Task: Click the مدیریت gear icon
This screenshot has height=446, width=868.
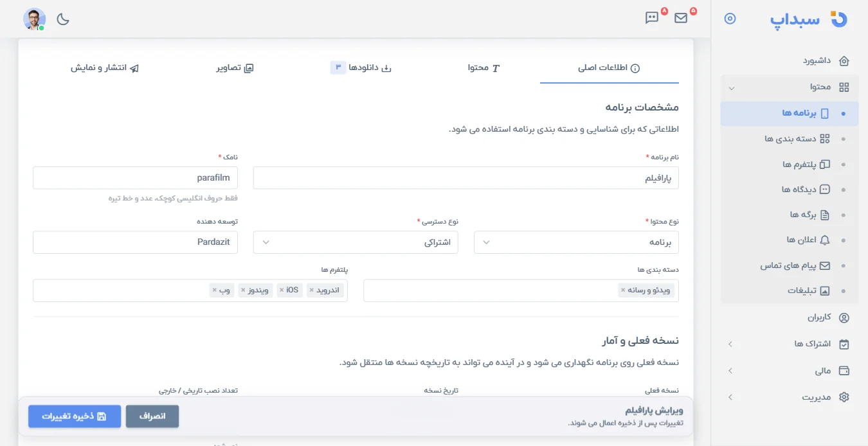Action: click(x=844, y=397)
